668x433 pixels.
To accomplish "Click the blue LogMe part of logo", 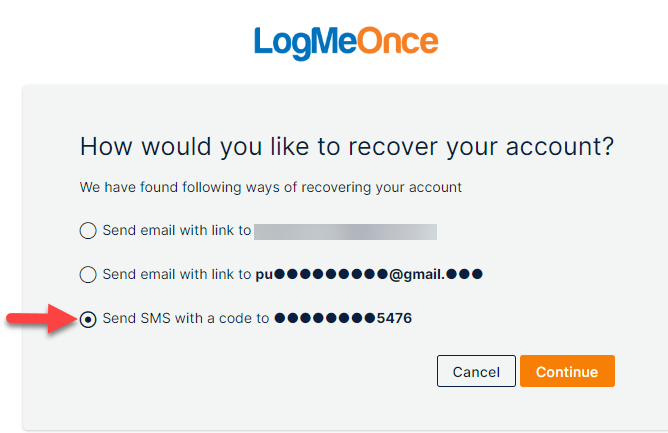I will click(305, 43).
